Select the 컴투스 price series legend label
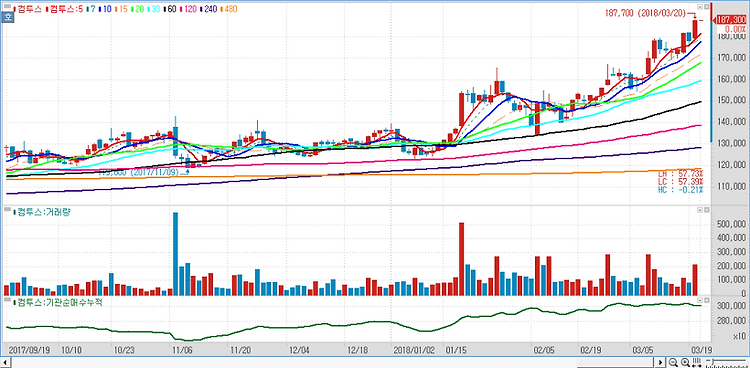This screenshot has height=368, width=750. 29,9
